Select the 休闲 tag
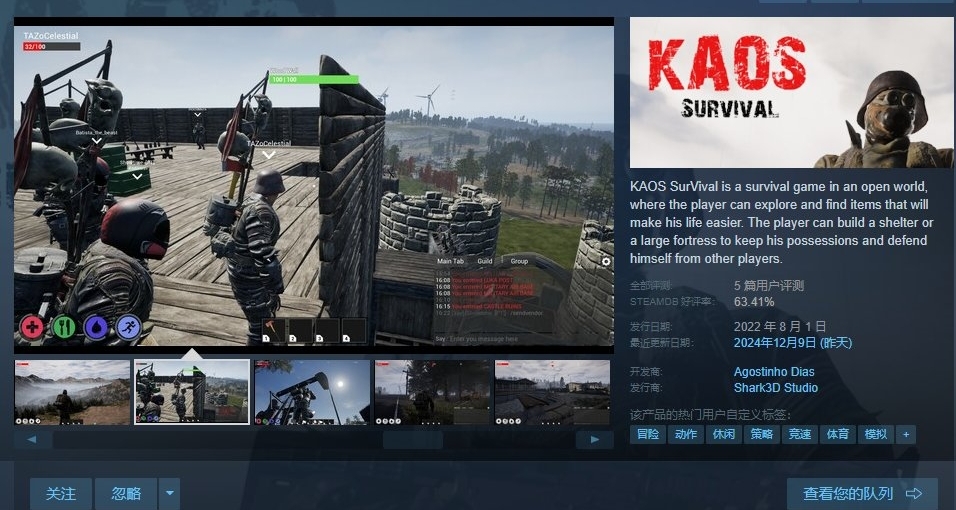 coord(724,434)
